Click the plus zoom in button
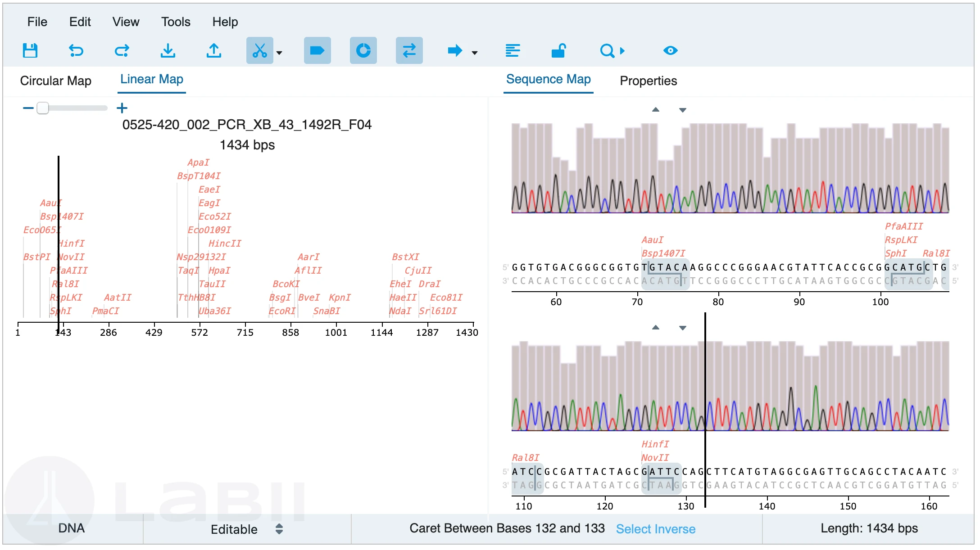980x550 pixels. [122, 108]
